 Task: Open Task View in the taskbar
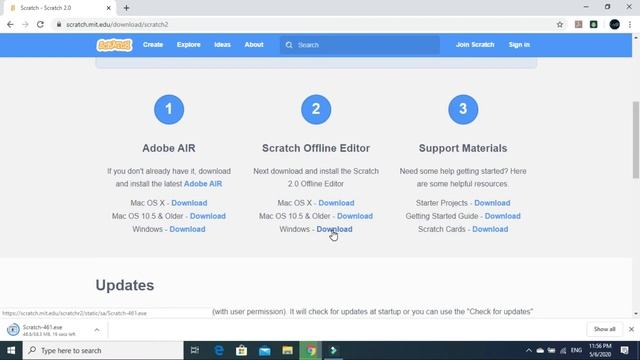pyautogui.click(x=195, y=350)
